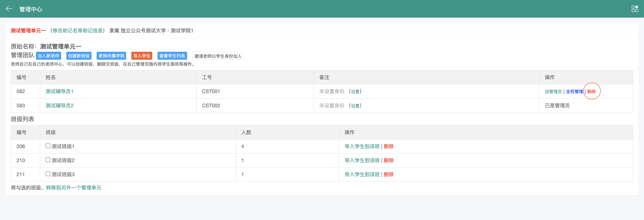Click 导入学生到该班 for class 210
The height and width of the screenshot is (220, 644).
pos(362,160)
